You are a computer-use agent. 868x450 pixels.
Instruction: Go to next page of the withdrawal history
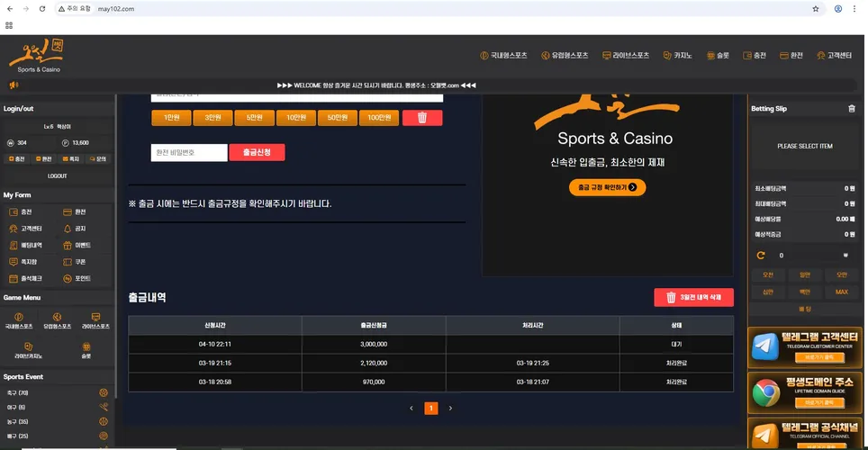click(450, 408)
